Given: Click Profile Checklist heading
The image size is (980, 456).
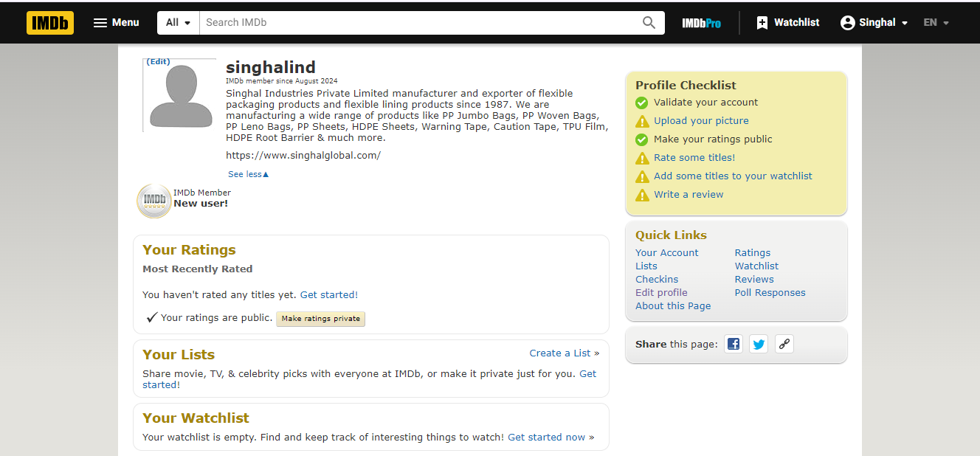Looking at the screenshot, I should click(686, 85).
